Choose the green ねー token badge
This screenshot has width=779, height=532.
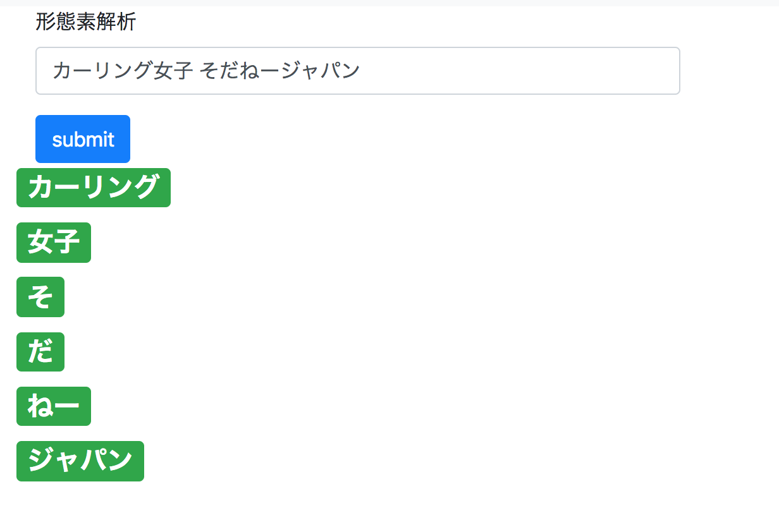click(54, 406)
